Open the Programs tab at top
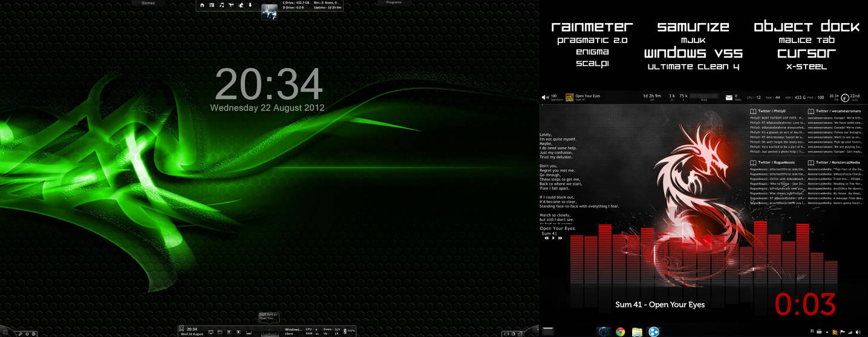This screenshot has height=337, width=868. point(393,2)
